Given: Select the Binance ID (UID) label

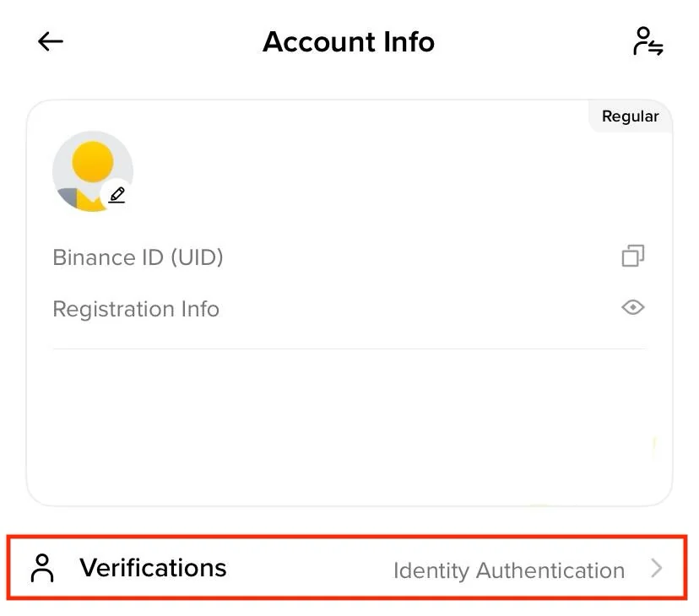Looking at the screenshot, I should pyautogui.click(x=138, y=257).
